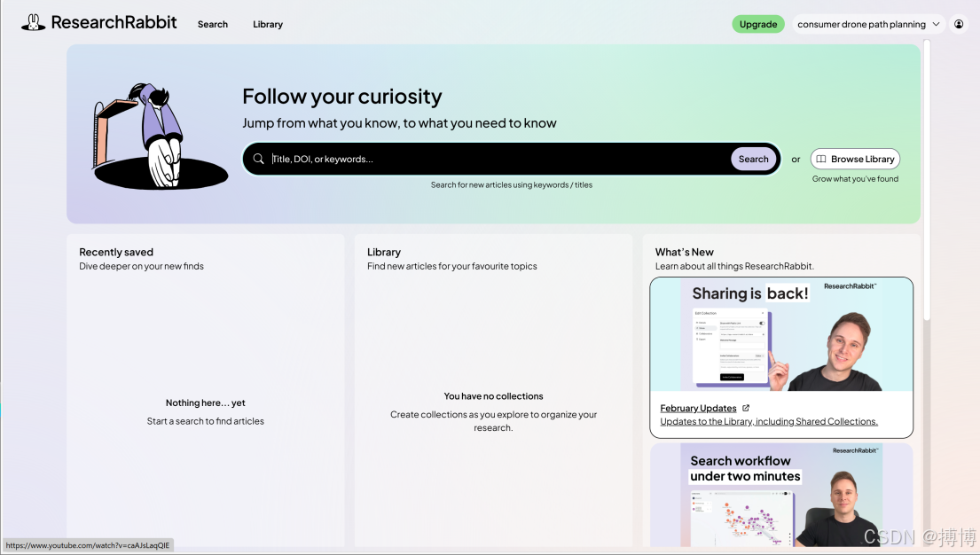Open the user account profile icon
The width and height of the screenshot is (980, 555).
958,24
